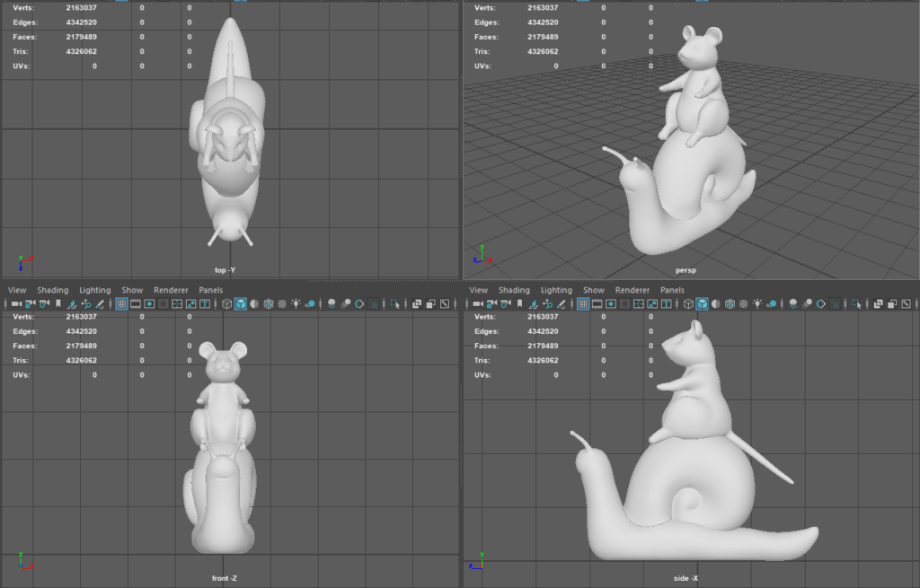
Task: Open Renderer menu in side view panel
Action: (632, 290)
